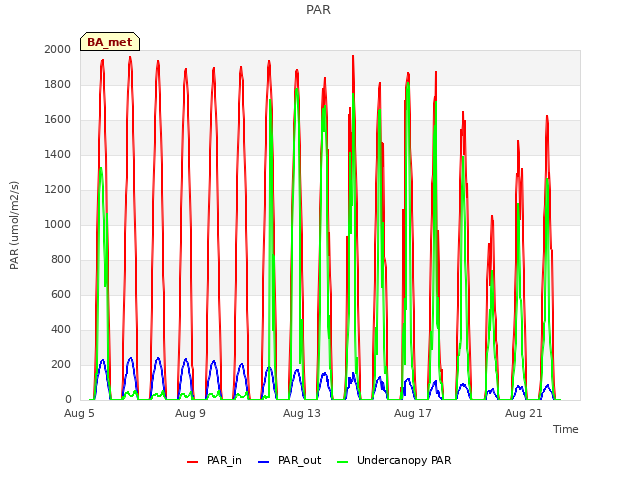The image size is (640, 480).
Task: Click the x-axis label Time
Action: [x=566, y=429]
